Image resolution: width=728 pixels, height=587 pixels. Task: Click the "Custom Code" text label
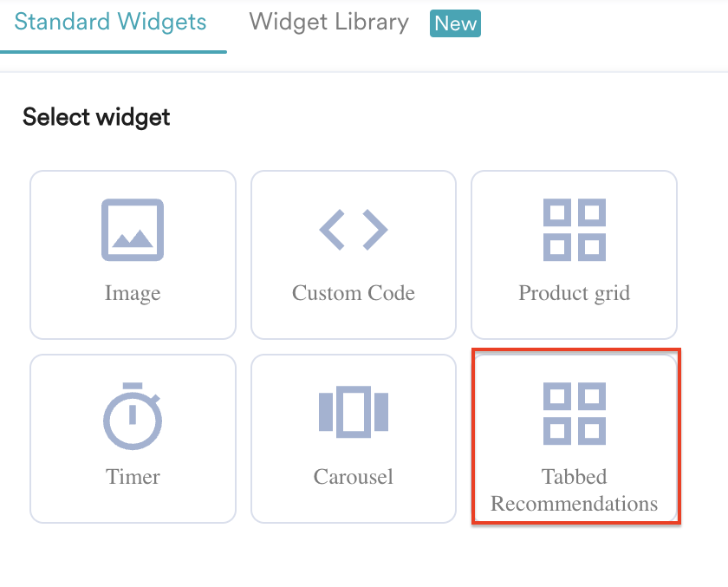click(x=354, y=293)
